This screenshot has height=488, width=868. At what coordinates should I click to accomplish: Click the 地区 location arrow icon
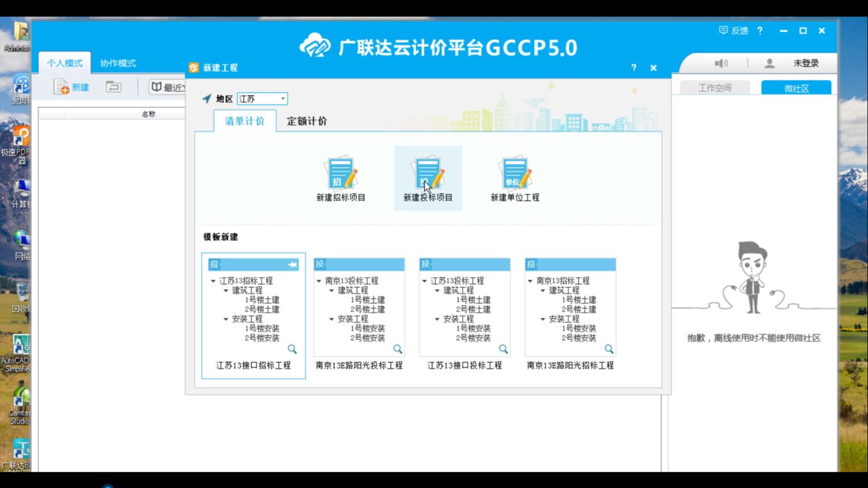click(207, 99)
